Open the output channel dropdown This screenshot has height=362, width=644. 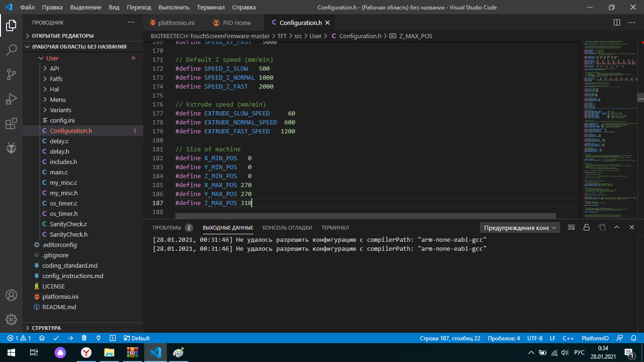click(520, 228)
